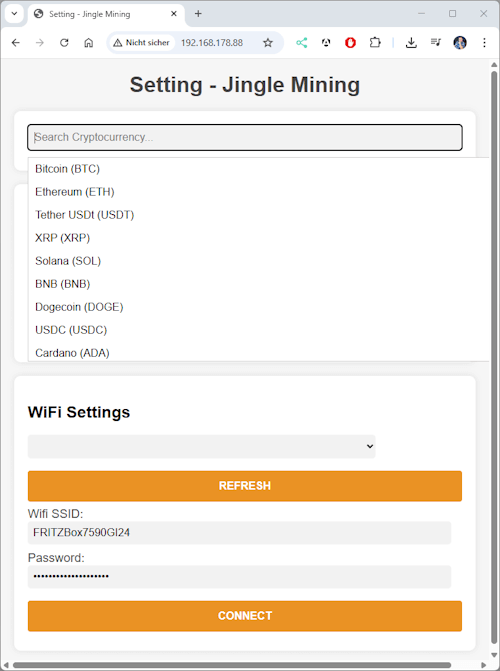The height and width of the screenshot is (671, 500).
Task: Show the 'Nicht sicher' site info
Action: [x=142, y=43]
